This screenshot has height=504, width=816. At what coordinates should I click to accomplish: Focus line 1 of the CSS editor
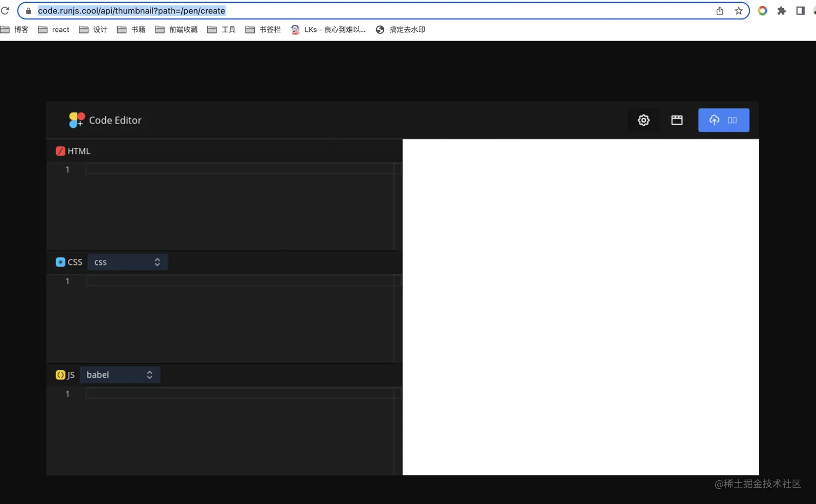point(240,281)
